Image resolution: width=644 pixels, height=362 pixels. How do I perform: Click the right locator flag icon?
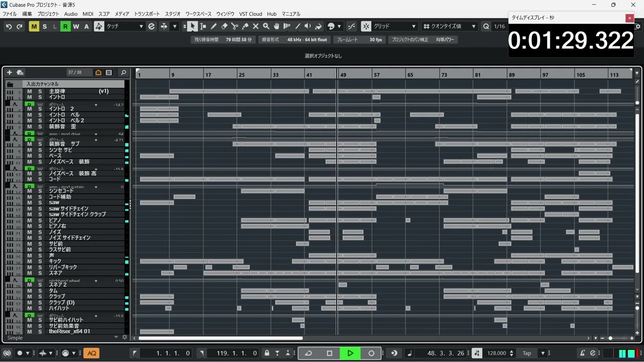tap(202, 353)
